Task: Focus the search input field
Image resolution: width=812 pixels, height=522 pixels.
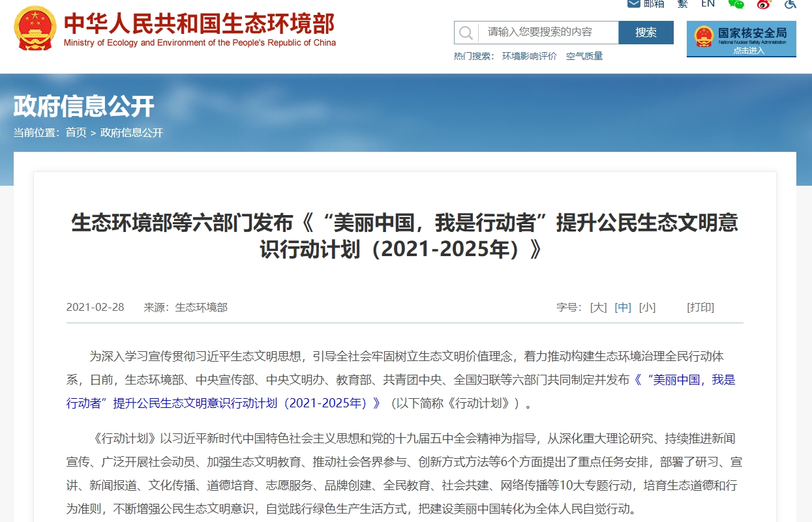Action: point(548,33)
